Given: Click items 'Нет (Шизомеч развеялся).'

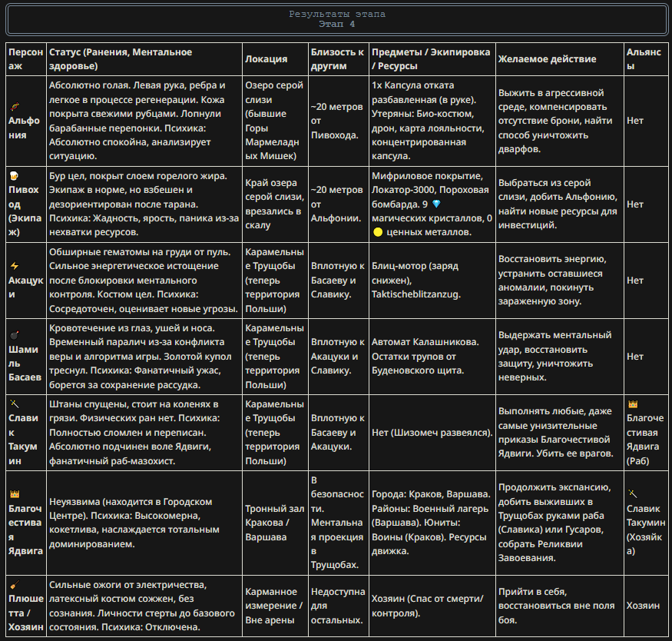Looking at the screenshot, I should coord(432,433).
